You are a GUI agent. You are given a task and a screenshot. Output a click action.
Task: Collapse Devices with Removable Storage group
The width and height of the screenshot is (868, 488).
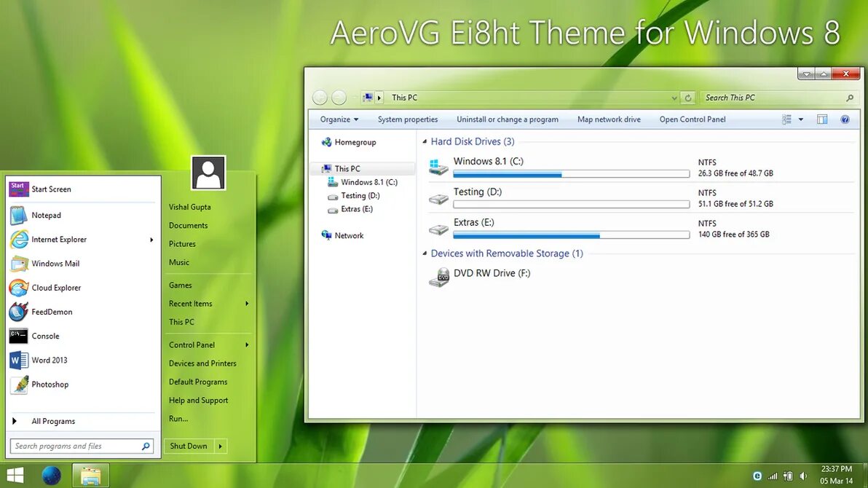425,253
